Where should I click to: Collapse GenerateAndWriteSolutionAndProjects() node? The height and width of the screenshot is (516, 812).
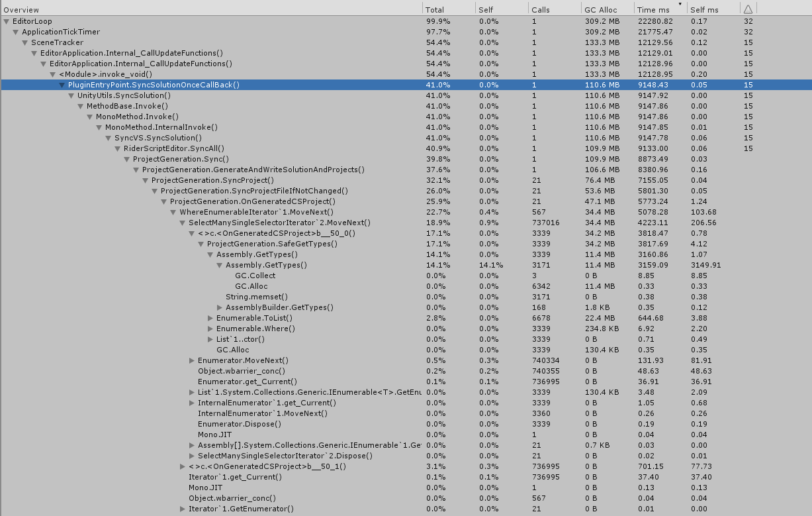(136, 170)
